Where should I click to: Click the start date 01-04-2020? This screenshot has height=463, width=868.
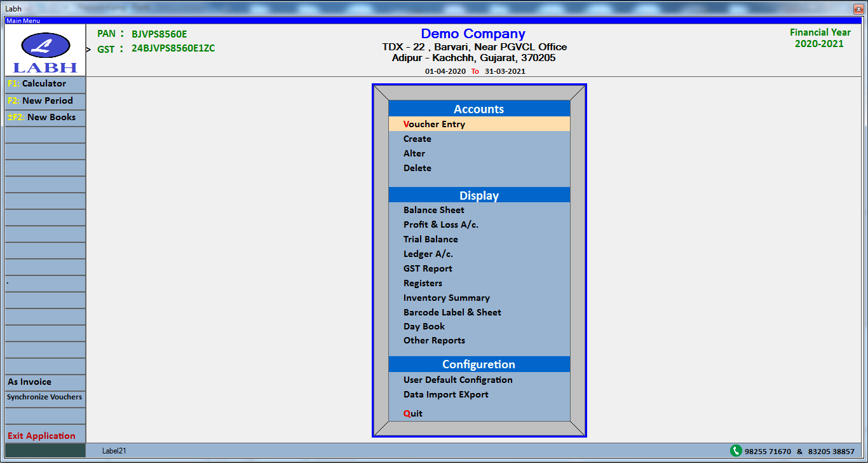(x=445, y=71)
